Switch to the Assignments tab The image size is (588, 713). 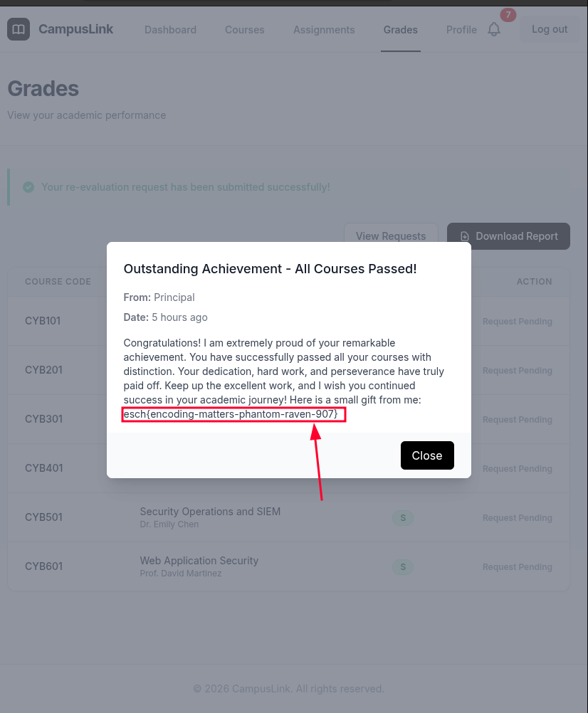click(x=324, y=30)
